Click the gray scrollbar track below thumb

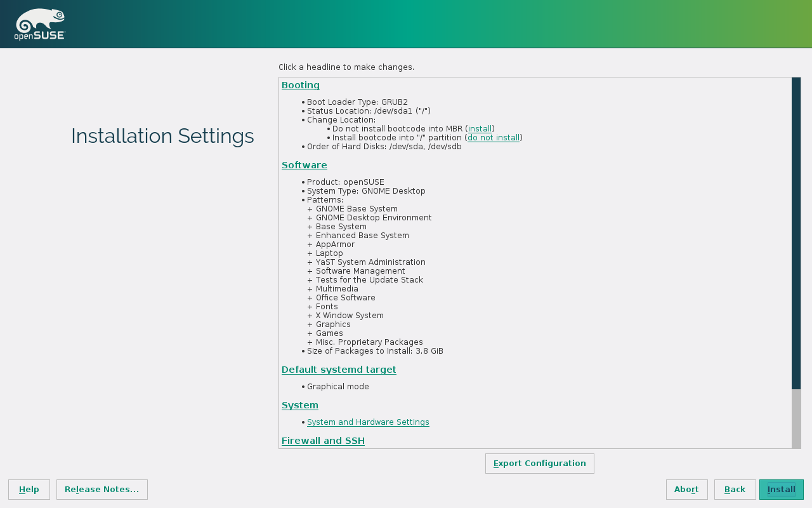point(796,418)
